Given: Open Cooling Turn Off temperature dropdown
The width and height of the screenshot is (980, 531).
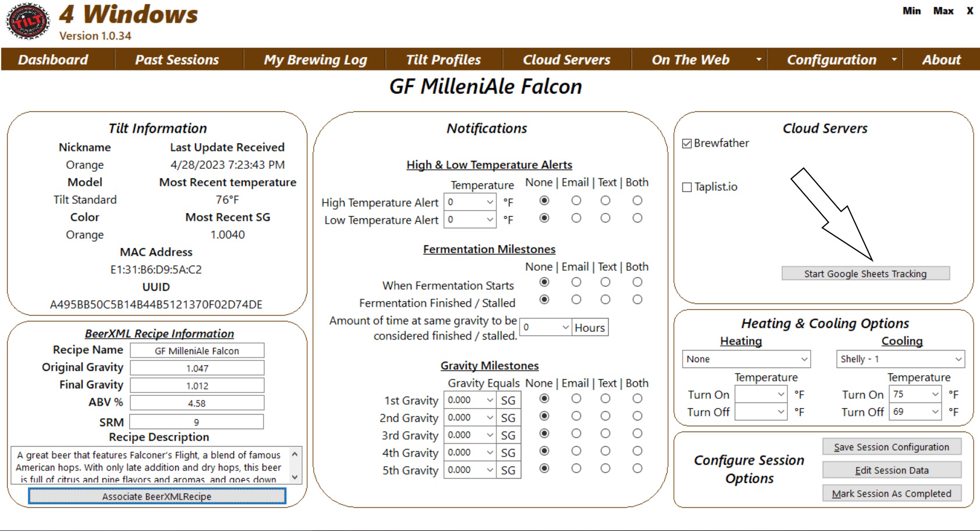Looking at the screenshot, I should 915,412.
